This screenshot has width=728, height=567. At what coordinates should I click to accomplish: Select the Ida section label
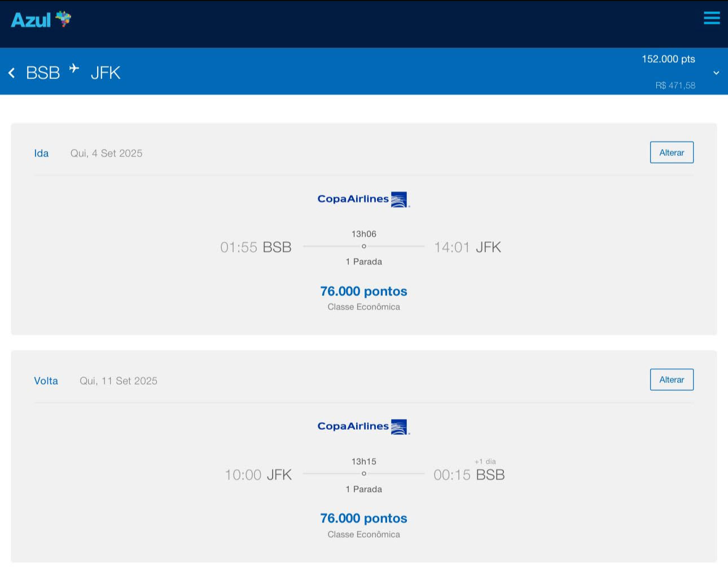tap(41, 154)
